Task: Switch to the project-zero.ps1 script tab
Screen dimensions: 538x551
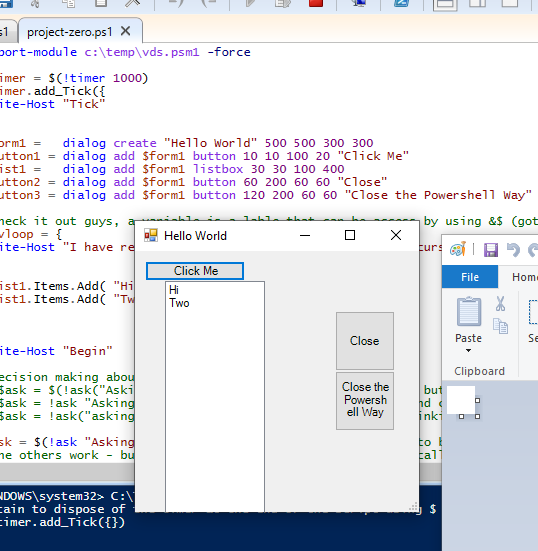Action: coord(70,32)
